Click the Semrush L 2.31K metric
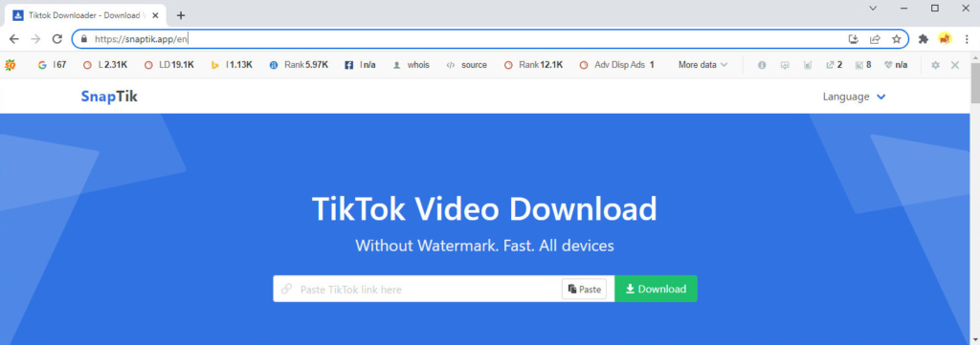 [105, 64]
